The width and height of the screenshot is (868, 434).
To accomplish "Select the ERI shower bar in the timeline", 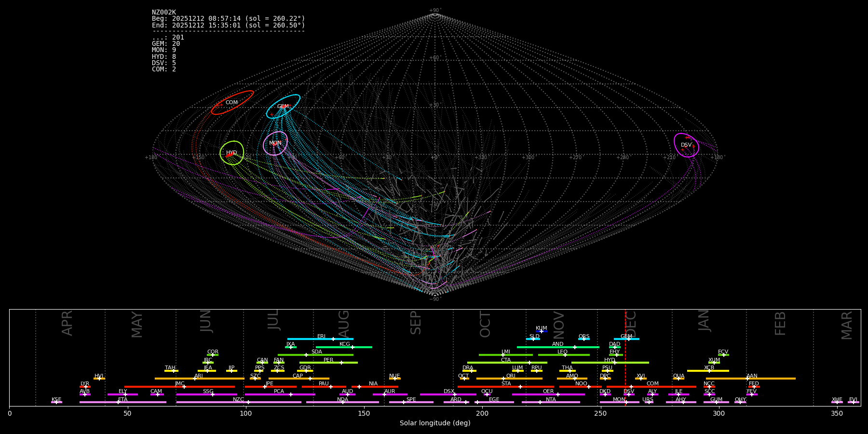I will tap(320, 339).
